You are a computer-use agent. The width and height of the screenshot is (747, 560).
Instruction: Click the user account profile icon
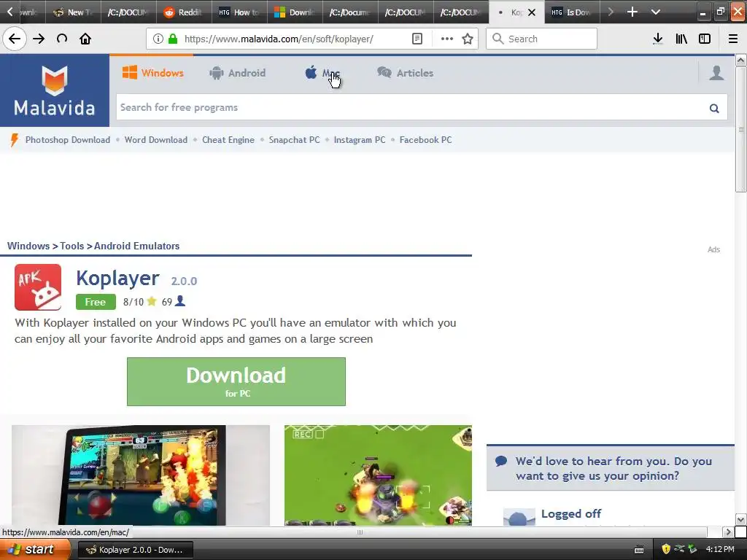coord(716,73)
